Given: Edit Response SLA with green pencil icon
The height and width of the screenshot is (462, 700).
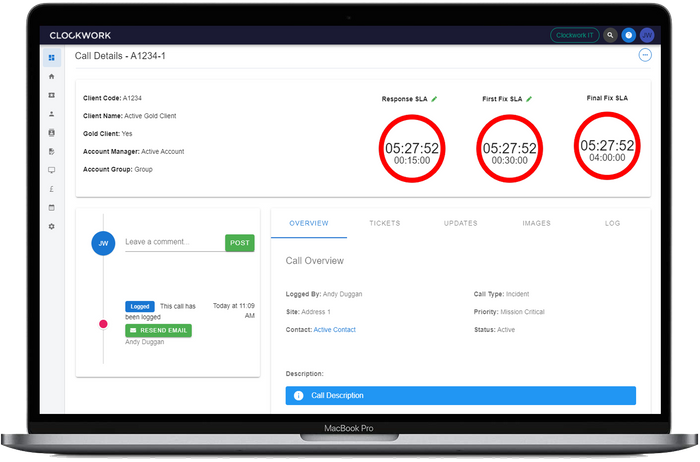Looking at the screenshot, I should pos(434,99).
